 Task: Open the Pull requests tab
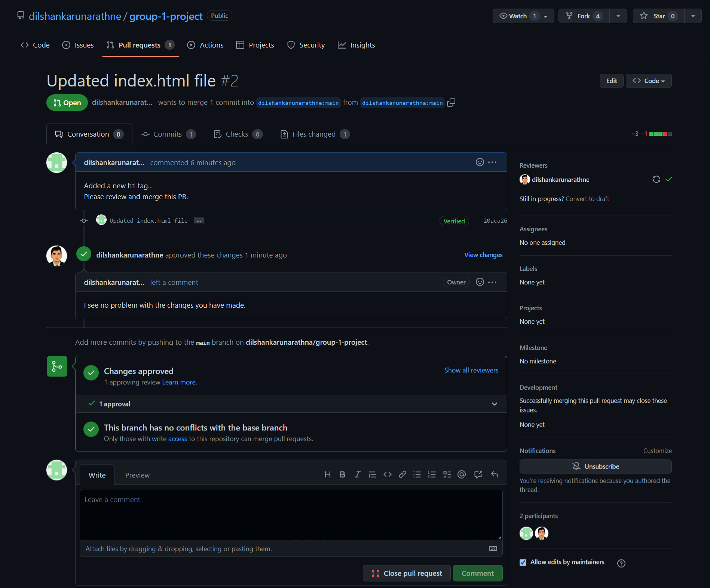(140, 45)
